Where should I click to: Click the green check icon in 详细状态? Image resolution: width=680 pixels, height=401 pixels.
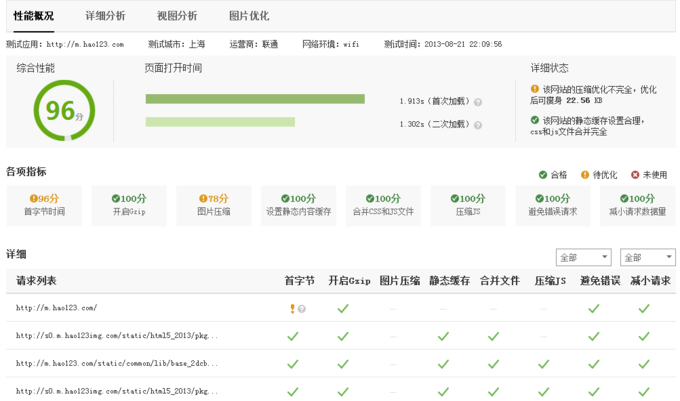(x=535, y=120)
